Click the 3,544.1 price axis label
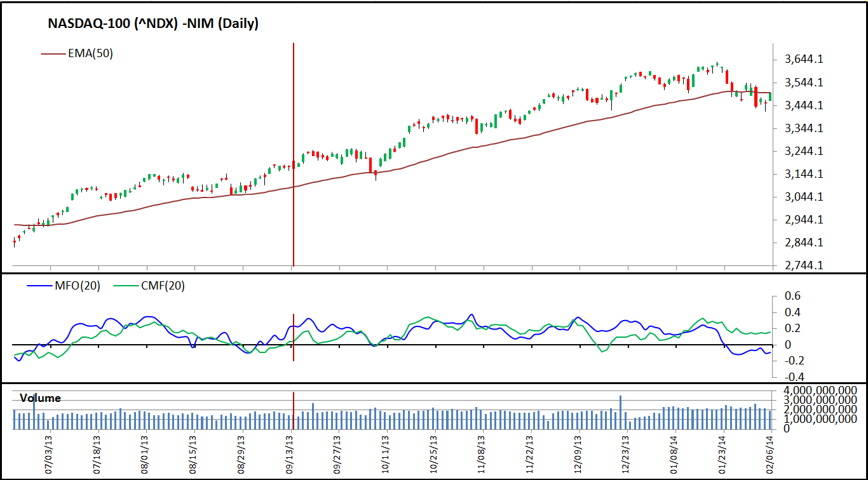Screen dimensions: 868x480 tap(804, 83)
